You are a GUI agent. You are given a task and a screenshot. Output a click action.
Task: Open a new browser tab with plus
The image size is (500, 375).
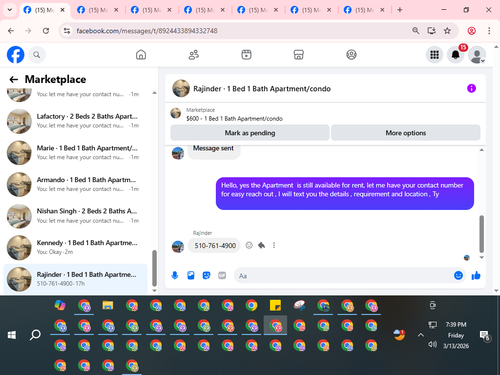400,10
